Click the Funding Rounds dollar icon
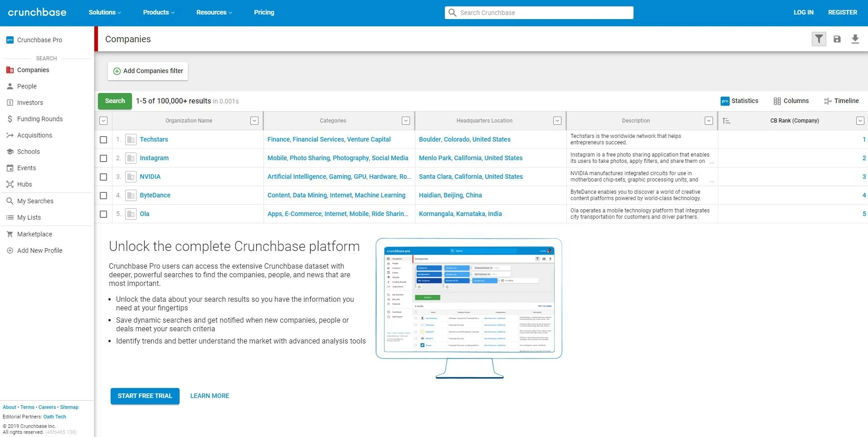868x437 pixels. tap(10, 119)
